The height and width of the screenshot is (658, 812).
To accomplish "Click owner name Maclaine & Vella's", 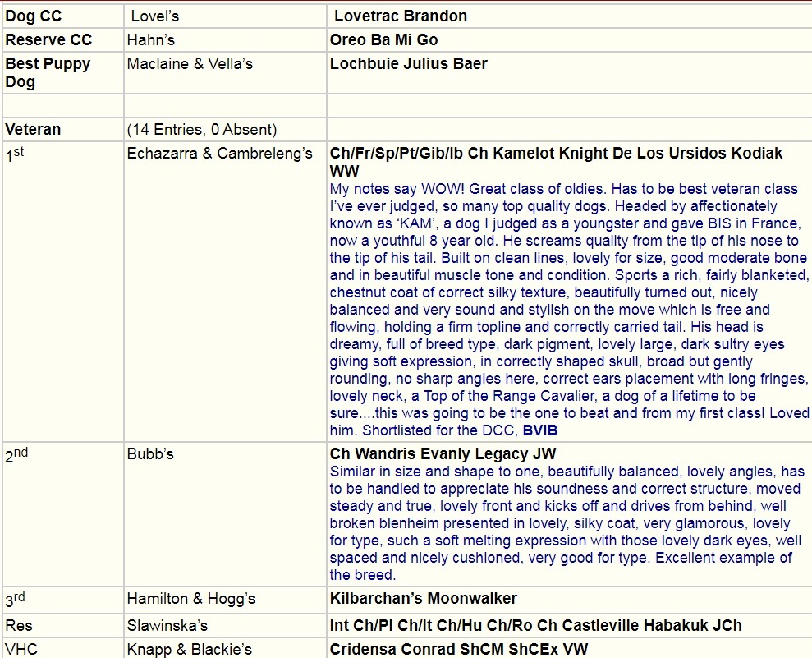I will click(x=190, y=64).
